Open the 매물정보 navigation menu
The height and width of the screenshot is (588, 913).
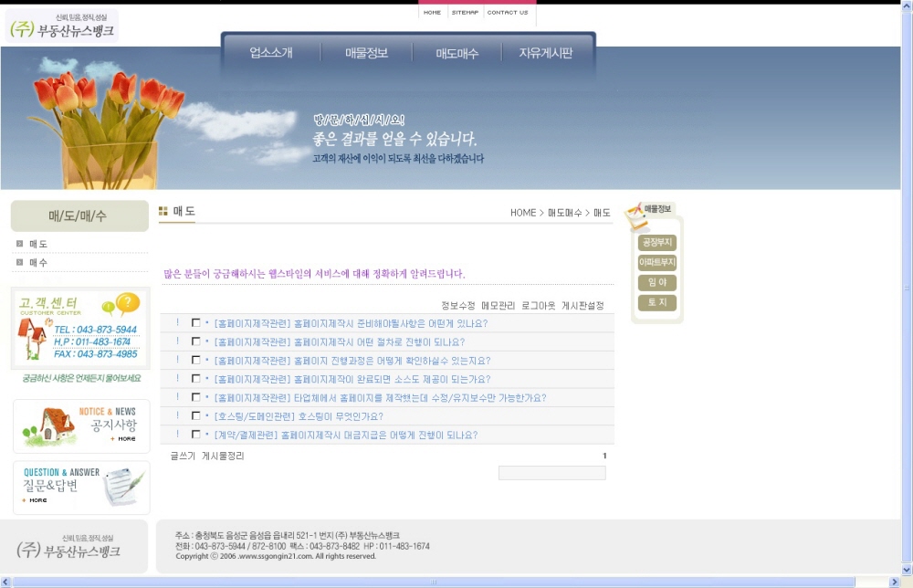[x=366, y=54]
